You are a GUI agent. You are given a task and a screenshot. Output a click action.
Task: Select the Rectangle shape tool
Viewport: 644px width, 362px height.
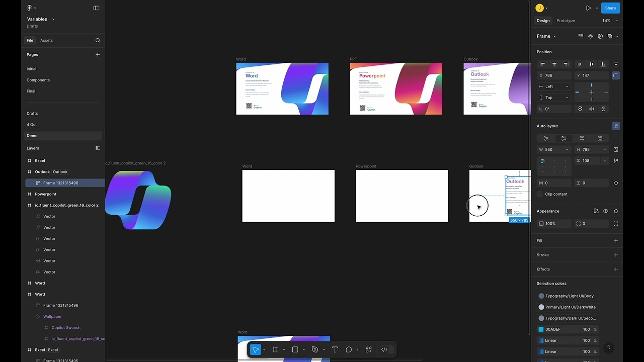tap(295, 349)
